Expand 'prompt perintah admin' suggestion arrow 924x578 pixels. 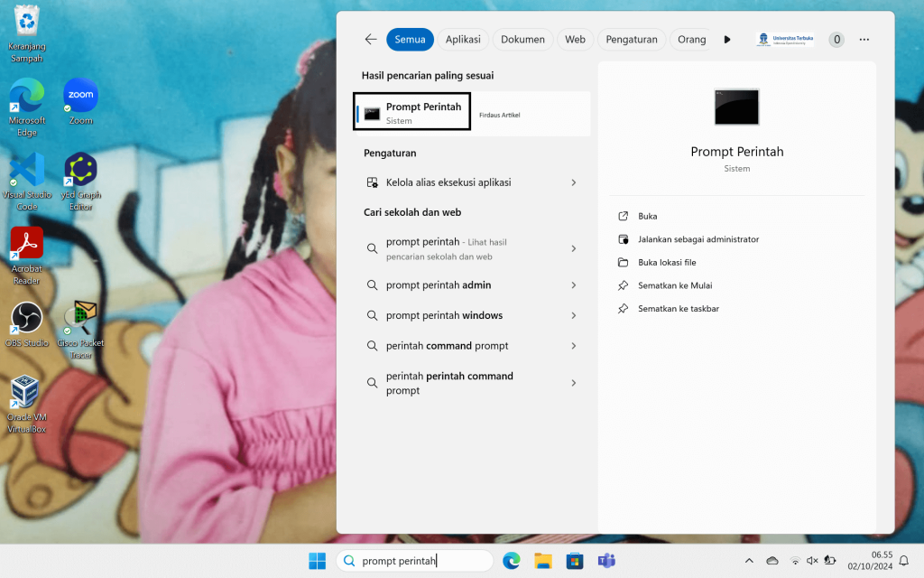tap(574, 285)
